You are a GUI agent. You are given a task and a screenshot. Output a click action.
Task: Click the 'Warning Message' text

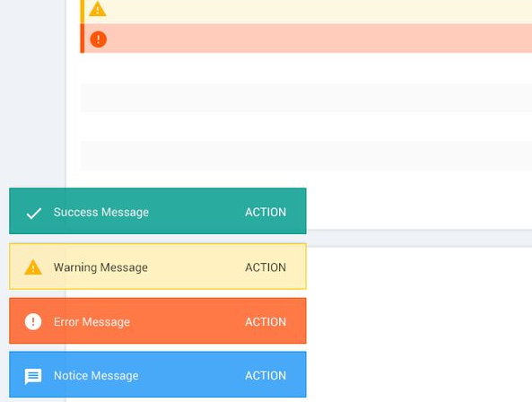point(100,267)
